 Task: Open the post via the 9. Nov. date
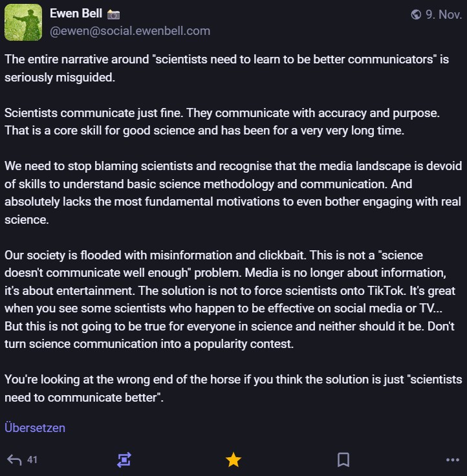(x=443, y=14)
